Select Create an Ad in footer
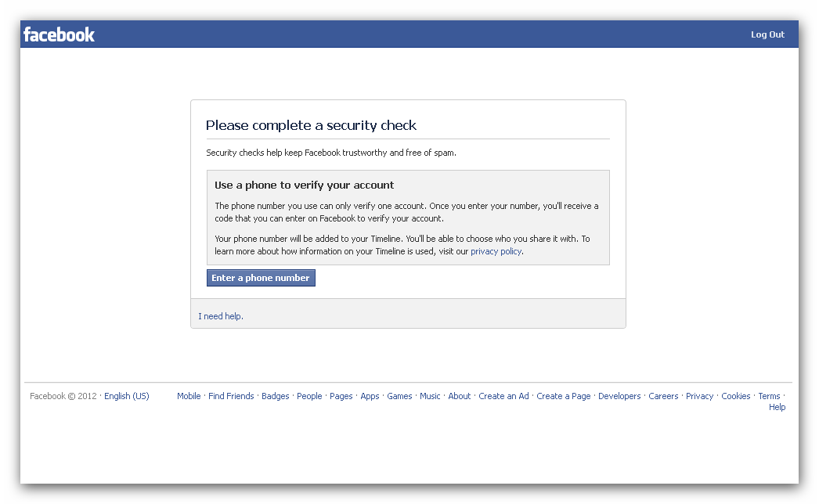Screen dimensions: 819x504 (503, 396)
